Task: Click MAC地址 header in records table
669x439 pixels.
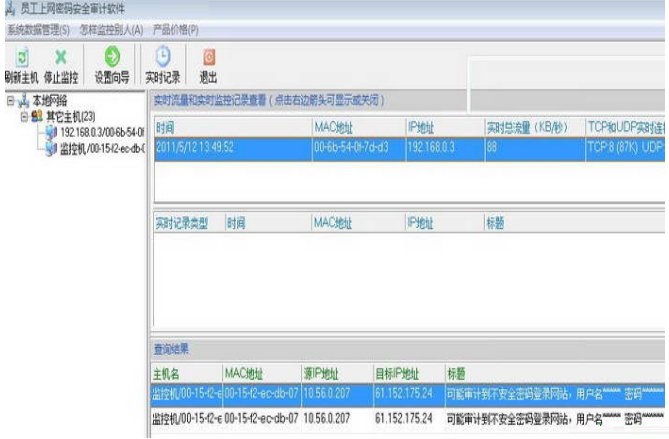Action: (x=358, y=223)
